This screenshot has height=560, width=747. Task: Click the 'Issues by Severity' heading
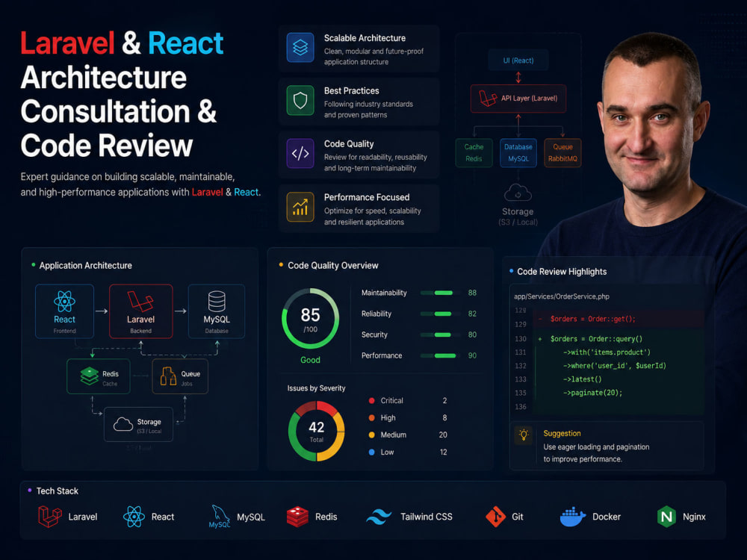pos(316,388)
